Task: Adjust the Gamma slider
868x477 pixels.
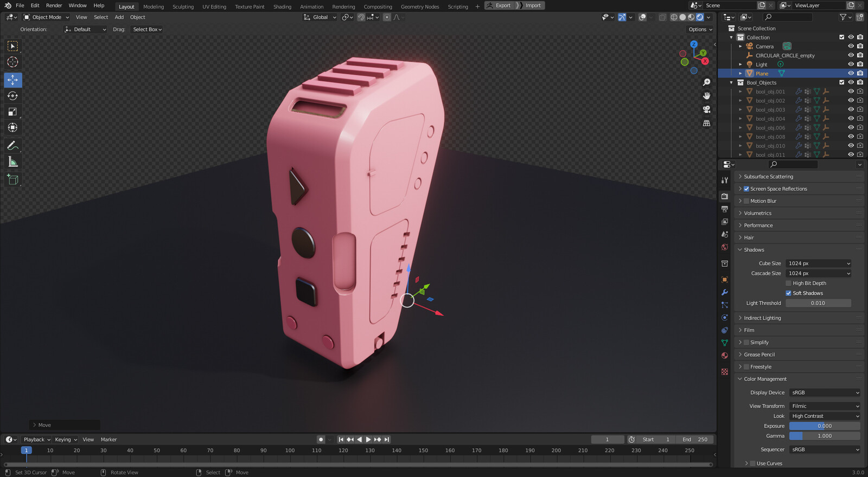Action: tap(825, 436)
